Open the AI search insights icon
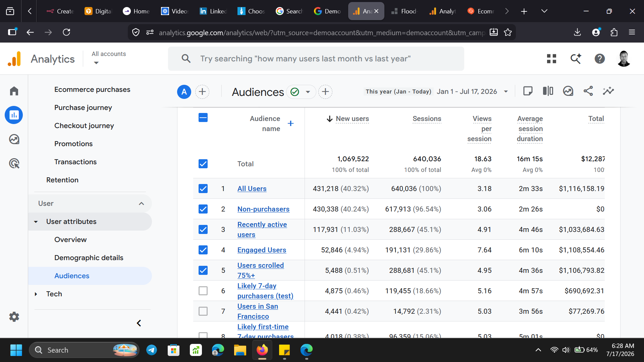Screen dimensions: 644x362 tap(576, 59)
